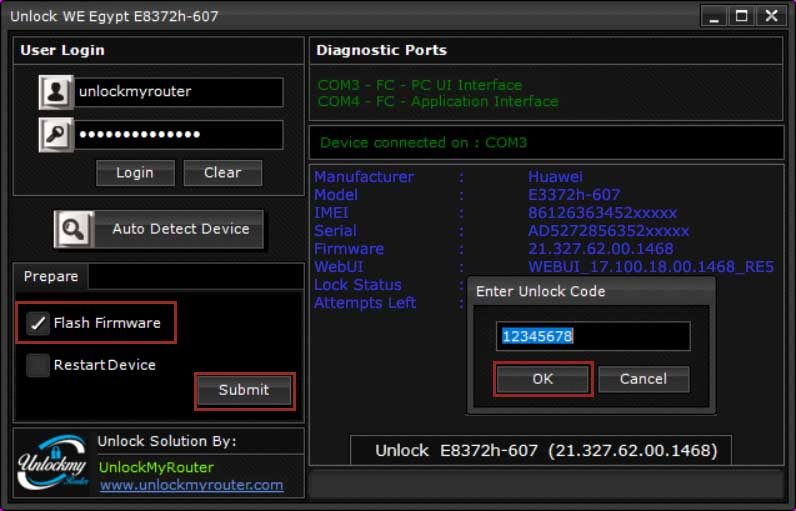Click the Unlock Solution By: label
The image size is (796, 511).
click(x=167, y=441)
